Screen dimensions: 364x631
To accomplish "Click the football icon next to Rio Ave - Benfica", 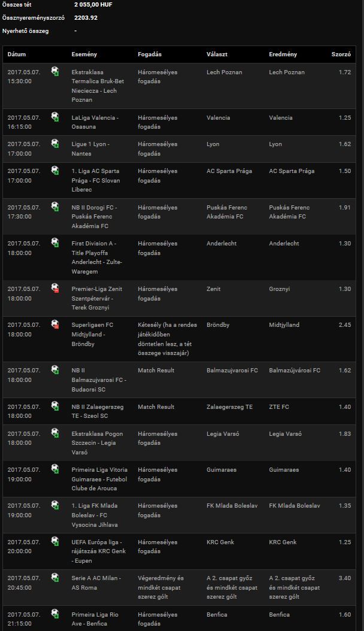I will pos(55,614).
